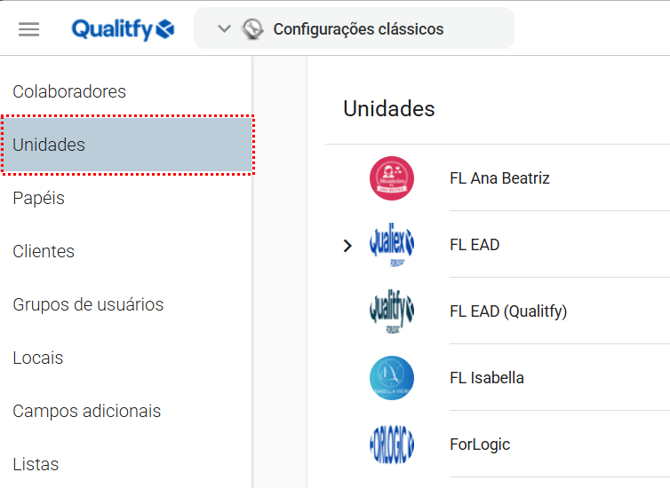Click the Qualitfy logo
Screen dimensions: 670x488
click(x=122, y=29)
